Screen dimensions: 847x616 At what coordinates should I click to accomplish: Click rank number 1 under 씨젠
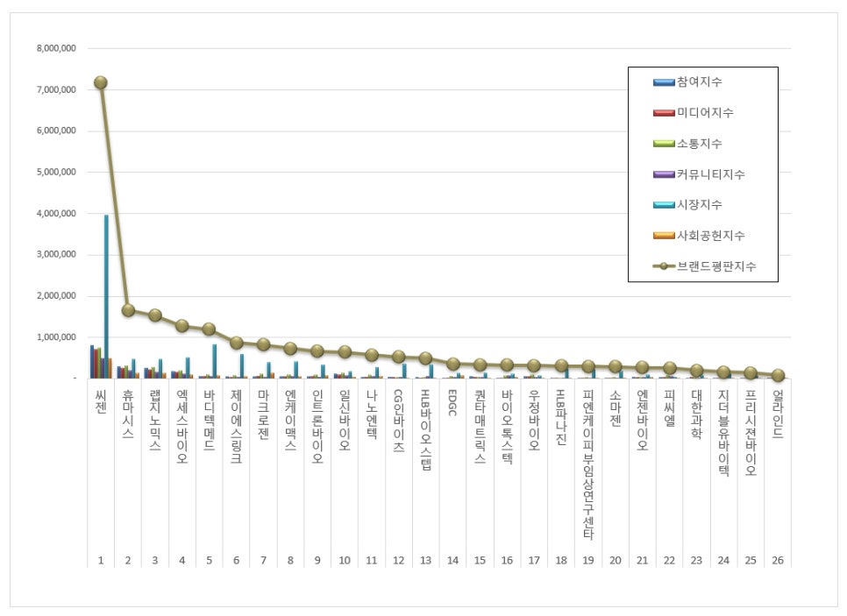point(101,561)
